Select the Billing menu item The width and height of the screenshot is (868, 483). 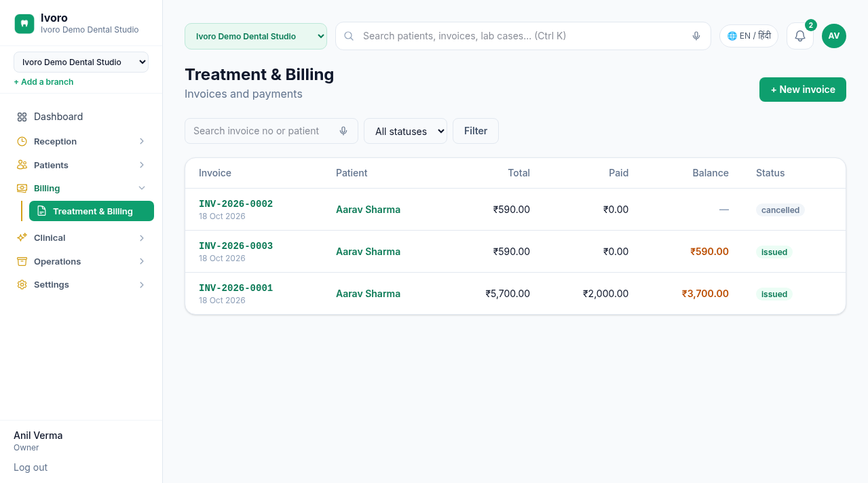(x=81, y=188)
